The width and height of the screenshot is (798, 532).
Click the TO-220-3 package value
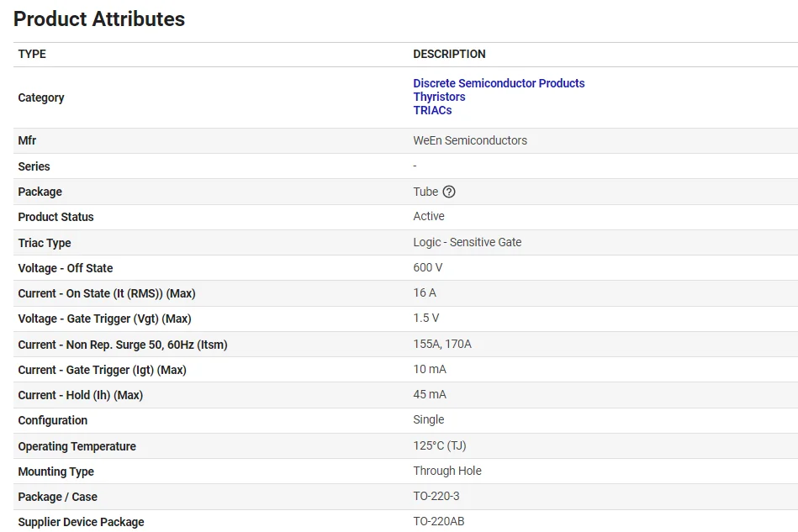click(437, 496)
